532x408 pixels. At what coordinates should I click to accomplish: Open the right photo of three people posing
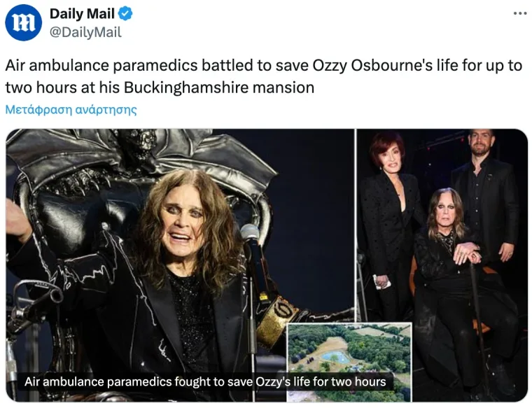tap(442, 210)
